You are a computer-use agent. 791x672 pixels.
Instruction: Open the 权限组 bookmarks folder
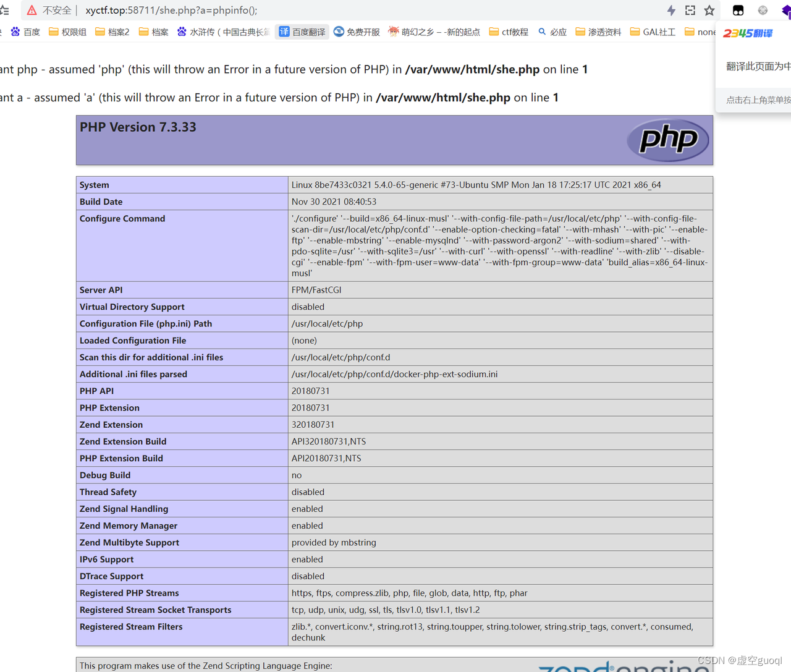(x=67, y=32)
